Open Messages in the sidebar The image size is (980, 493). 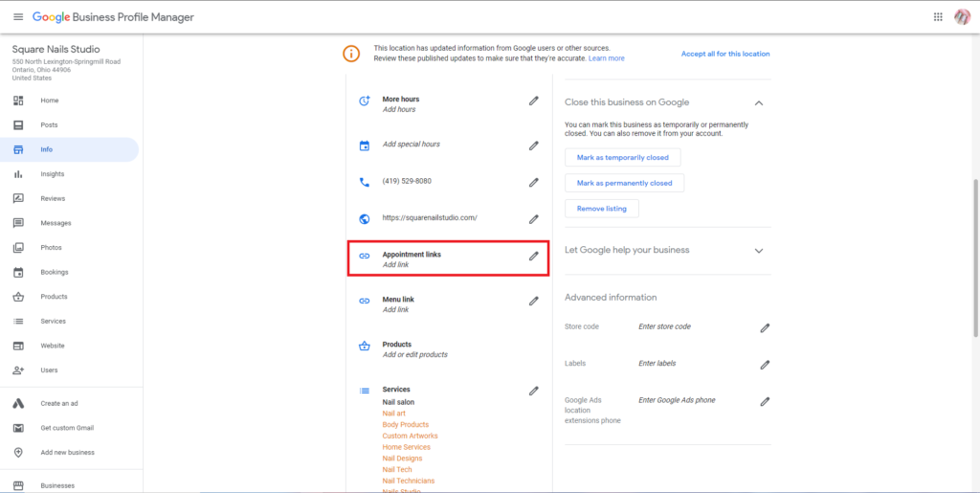(x=69, y=223)
